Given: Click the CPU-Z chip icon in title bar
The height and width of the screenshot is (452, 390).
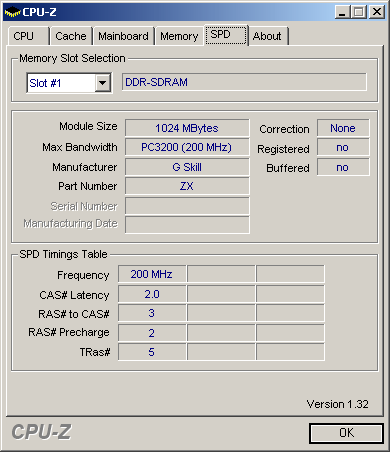Looking at the screenshot, I should (13, 12).
